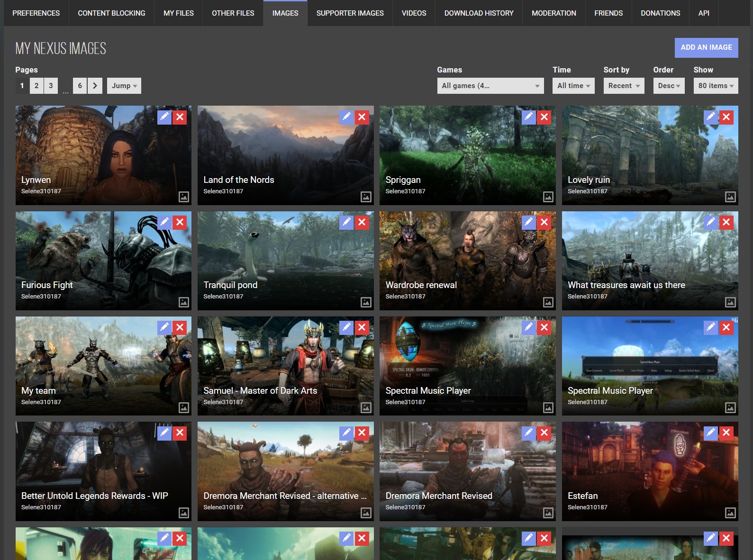Edit the Spriggan image with pencil icon
Image resolution: width=753 pixels, height=560 pixels.
click(x=528, y=117)
